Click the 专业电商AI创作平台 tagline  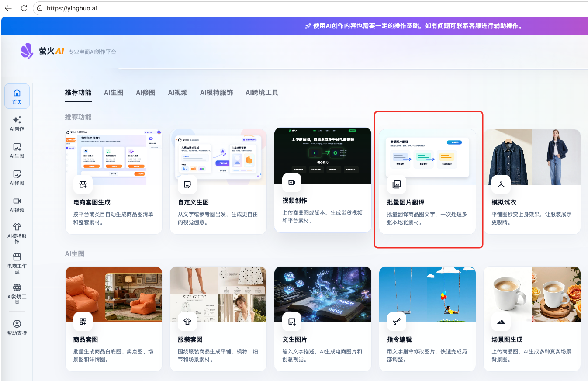click(x=92, y=52)
